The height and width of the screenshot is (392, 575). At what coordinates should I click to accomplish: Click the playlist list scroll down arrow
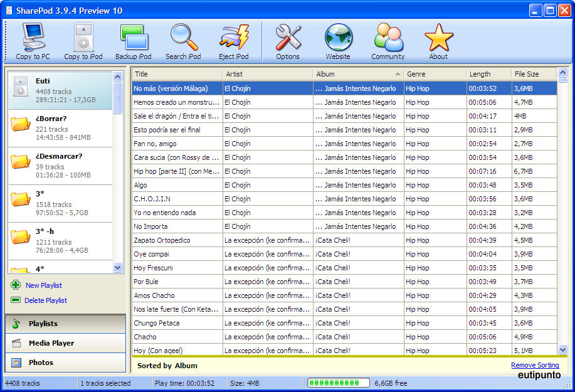click(118, 267)
